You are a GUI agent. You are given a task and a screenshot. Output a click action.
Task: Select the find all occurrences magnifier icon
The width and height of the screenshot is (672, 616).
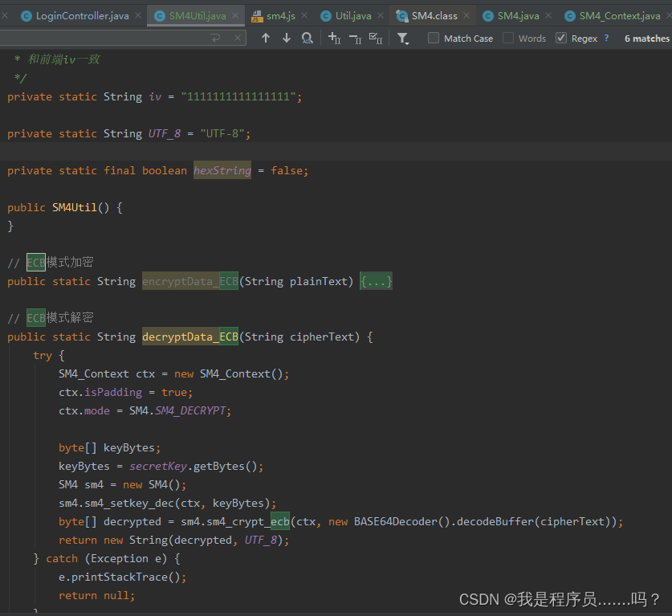point(307,38)
